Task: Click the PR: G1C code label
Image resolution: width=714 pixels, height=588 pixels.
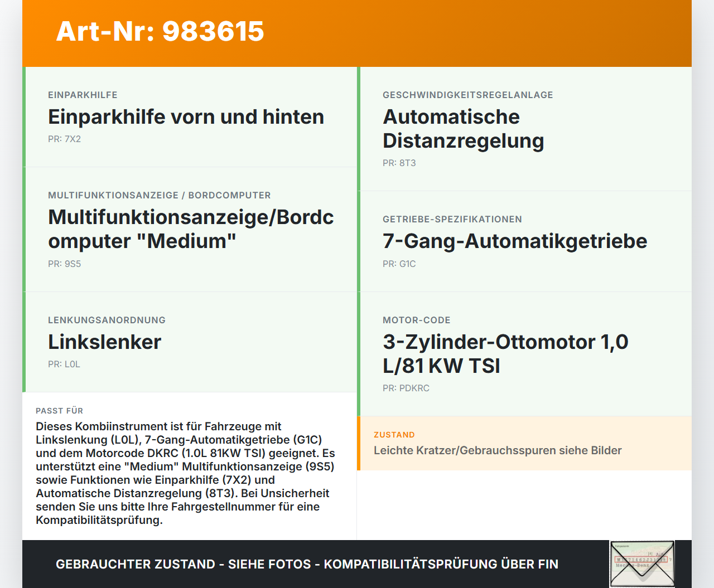Action: click(x=399, y=264)
